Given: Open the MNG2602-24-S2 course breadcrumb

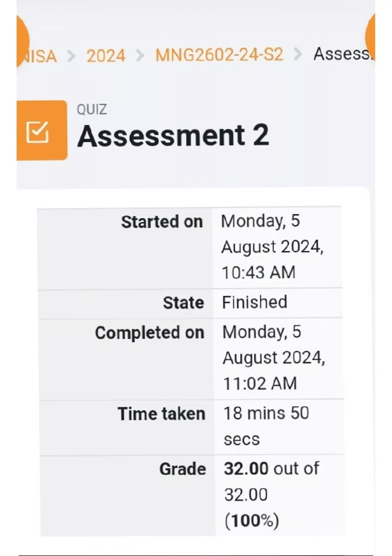Looking at the screenshot, I should coord(219,55).
